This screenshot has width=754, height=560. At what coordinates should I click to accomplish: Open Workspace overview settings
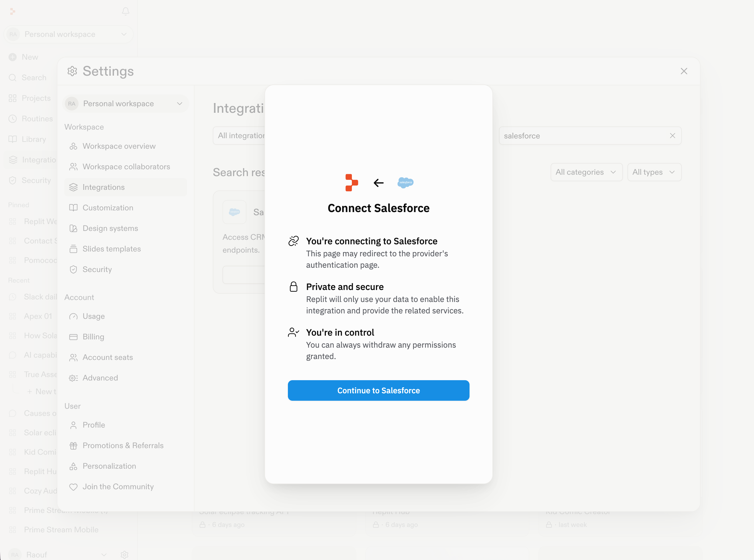[125, 146]
